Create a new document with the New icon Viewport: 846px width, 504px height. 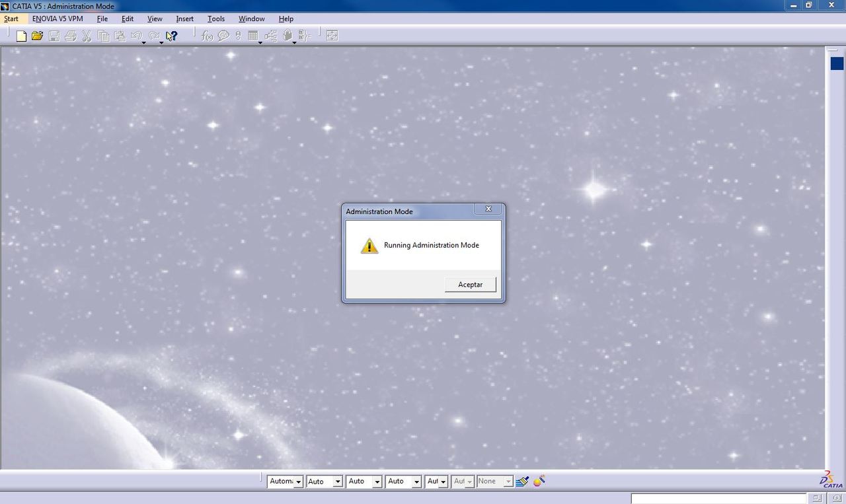click(x=21, y=36)
